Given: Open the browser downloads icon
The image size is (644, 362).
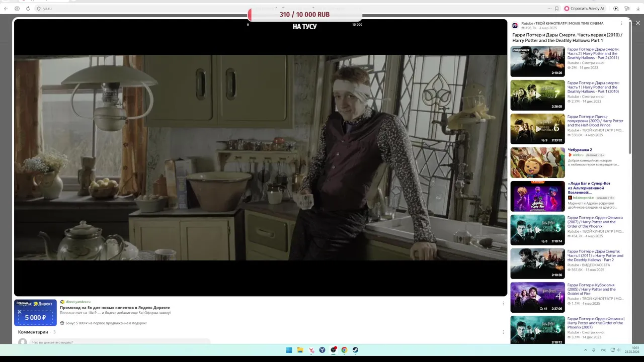Looking at the screenshot, I should (x=638, y=9).
